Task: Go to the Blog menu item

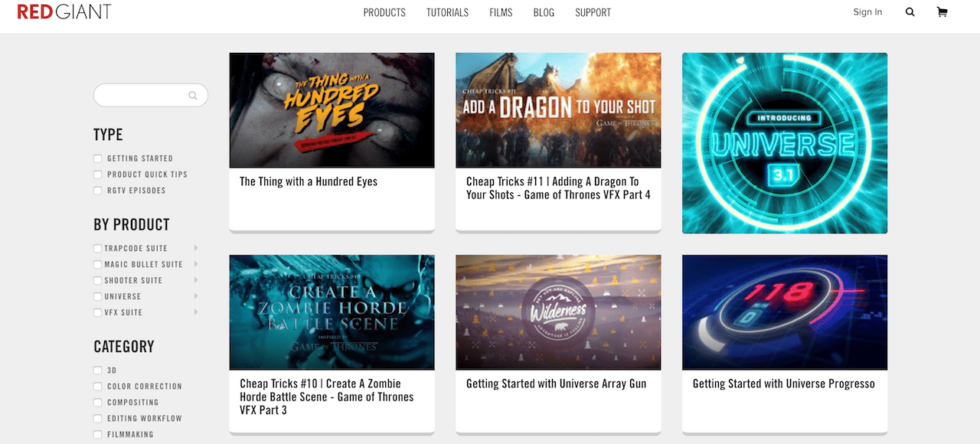Action: tap(544, 12)
